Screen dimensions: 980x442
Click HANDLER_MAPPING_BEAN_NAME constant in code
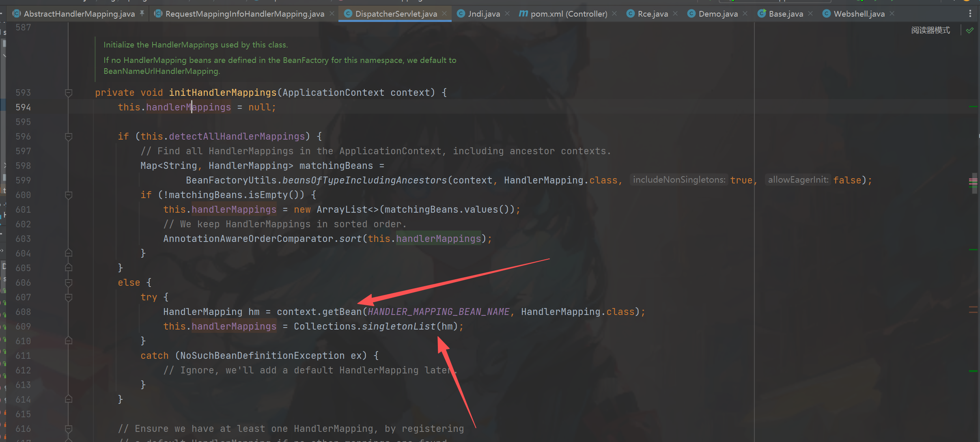point(438,312)
